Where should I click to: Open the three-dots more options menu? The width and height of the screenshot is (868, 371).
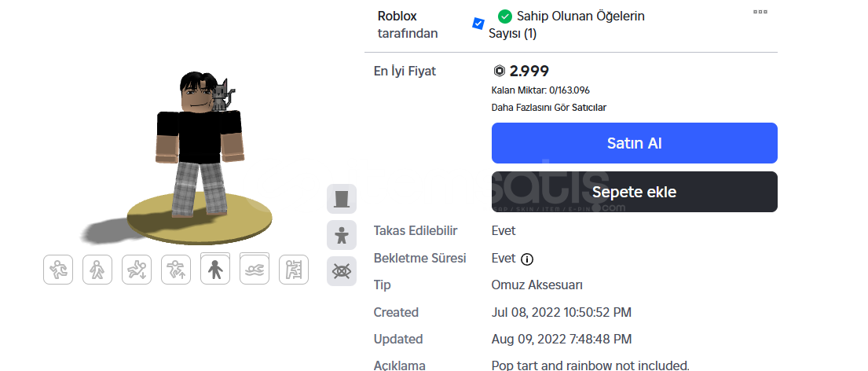point(760,12)
